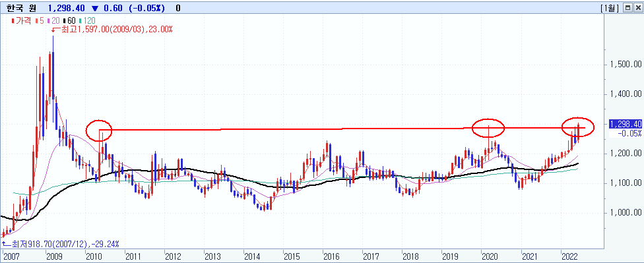Select the red ellipse marker at 2022
Viewport: 644px width, 263px height.
[x=578, y=127]
